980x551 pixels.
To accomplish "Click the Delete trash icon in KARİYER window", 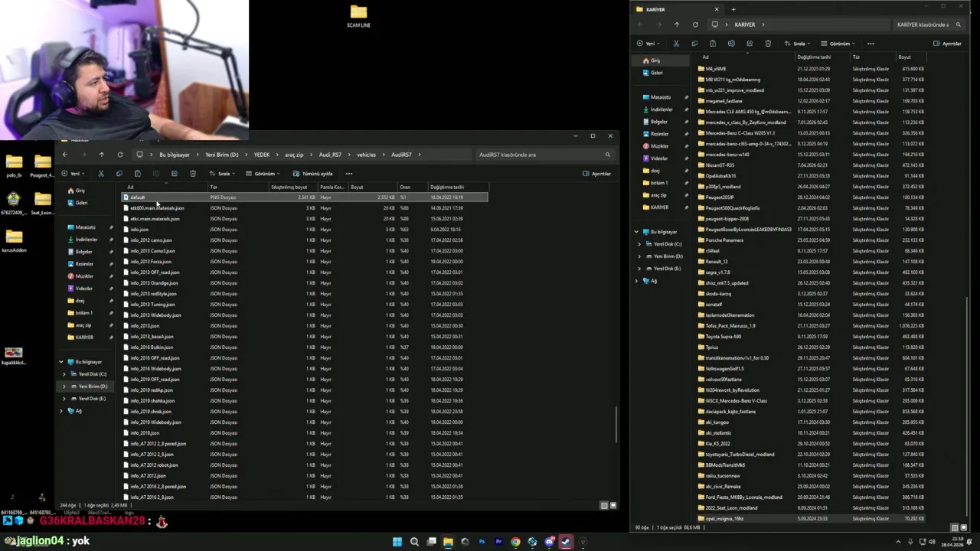I will (x=768, y=44).
